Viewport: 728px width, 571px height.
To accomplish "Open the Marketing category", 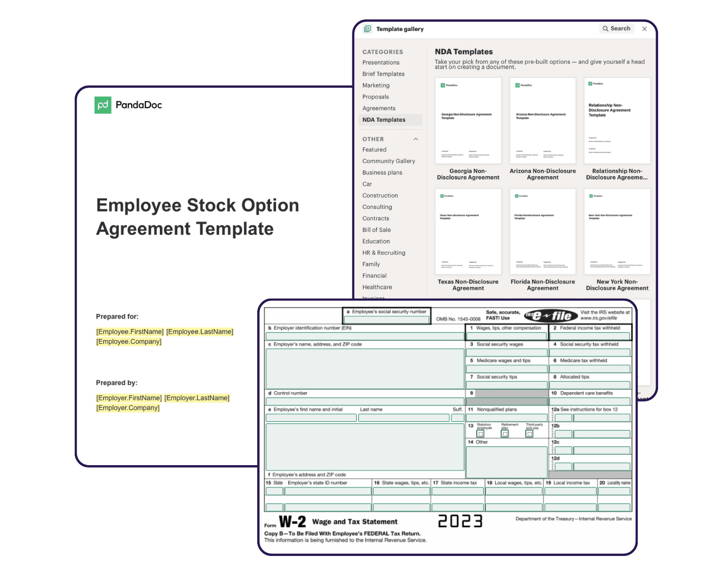I will [x=376, y=85].
